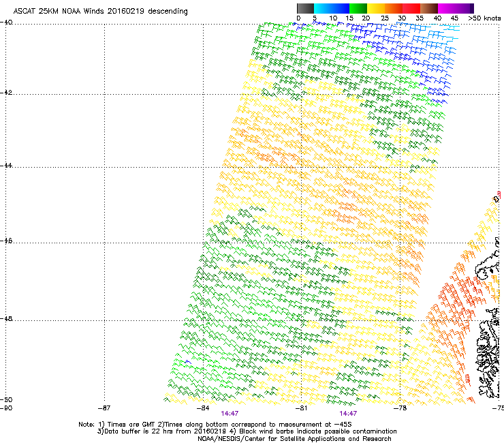This screenshot has width=504, height=443.
Task: Click the gray 0-5 knots legend segment
Action: tap(306, 8)
